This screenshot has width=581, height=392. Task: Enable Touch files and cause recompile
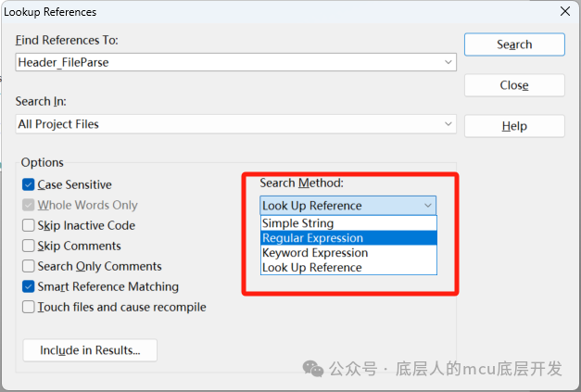(x=30, y=307)
